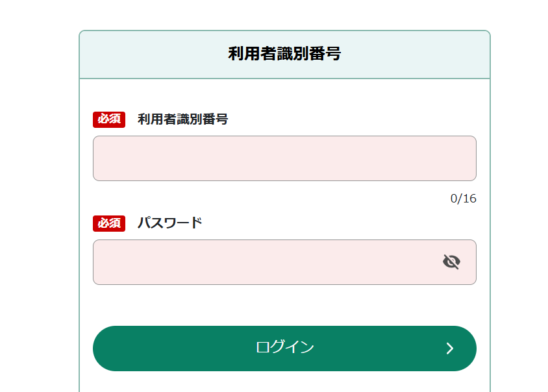Screen dimensions: 548x392
Task: Click the 0/16 character counter
Action: pyautogui.click(x=463, y=199)
